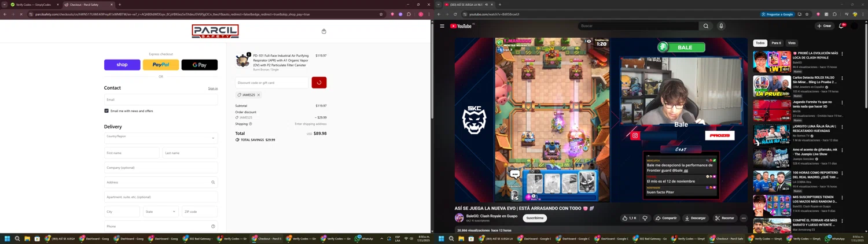The image size is (868, 244).
Task: Open a new tab in left browser
Action: 120,5
